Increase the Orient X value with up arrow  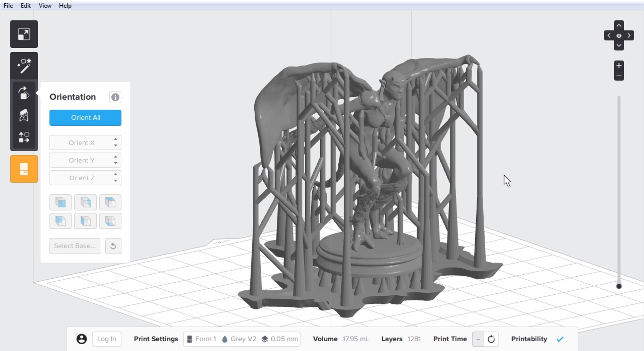click(x=116, y=139)
